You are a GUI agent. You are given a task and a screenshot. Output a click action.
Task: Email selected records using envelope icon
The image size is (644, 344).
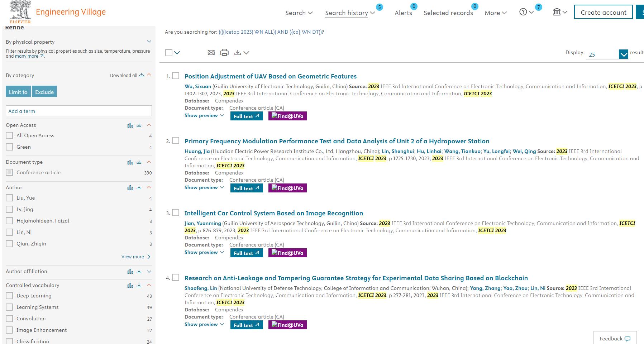(x=211, y=53)
